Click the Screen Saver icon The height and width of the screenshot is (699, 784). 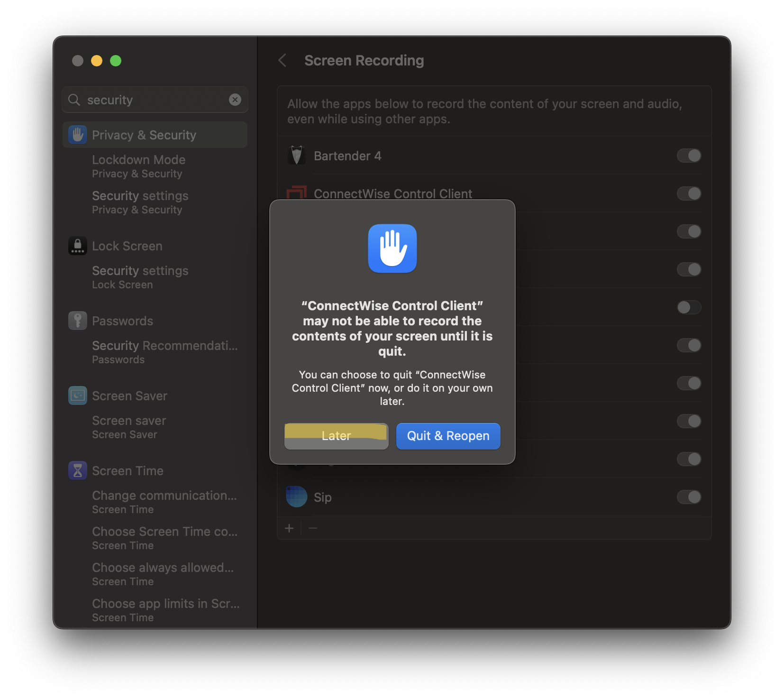coord(78,395)
